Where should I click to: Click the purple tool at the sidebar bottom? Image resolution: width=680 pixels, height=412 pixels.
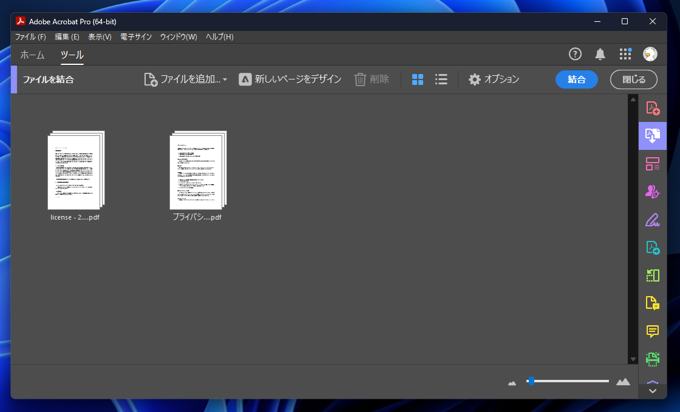[x=653, y=382]
